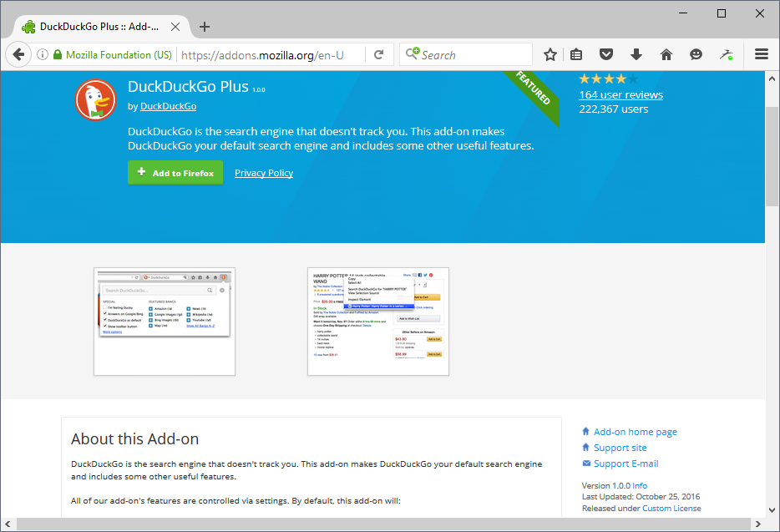Click the horizontal scrollbar left arrow
780x532 pixels.
point(8,524)
